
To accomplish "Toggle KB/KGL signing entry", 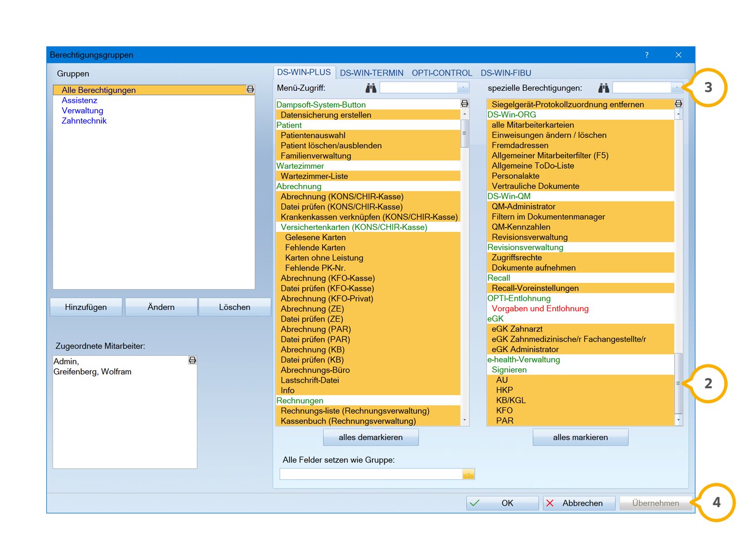I will coord(581,401).
